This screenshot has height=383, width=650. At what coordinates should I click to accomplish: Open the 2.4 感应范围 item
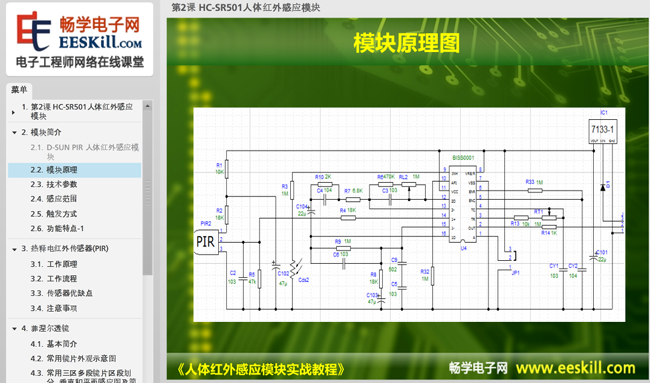click(54, 199)
